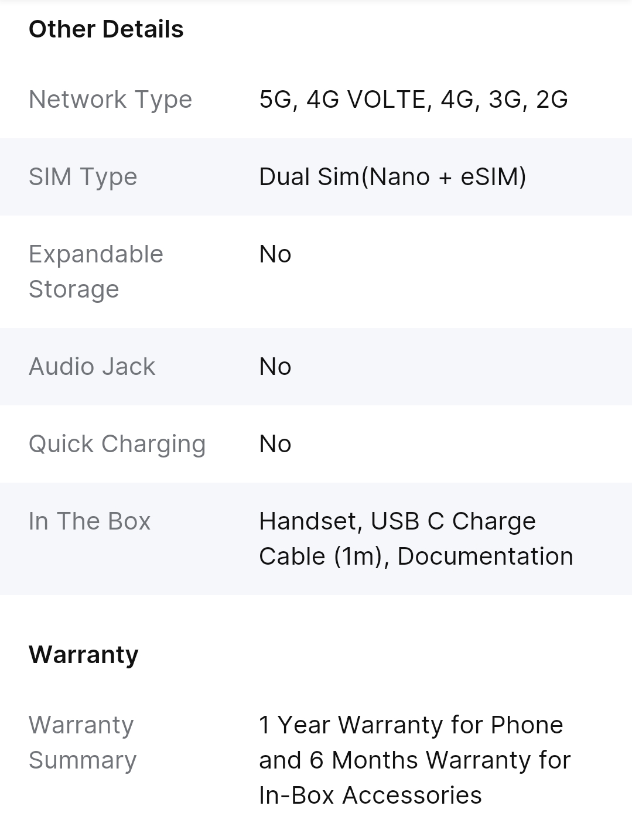This screenshot has width=632, height=840.
Task: Tap the SIM Type table row
Action: point(316,177)
